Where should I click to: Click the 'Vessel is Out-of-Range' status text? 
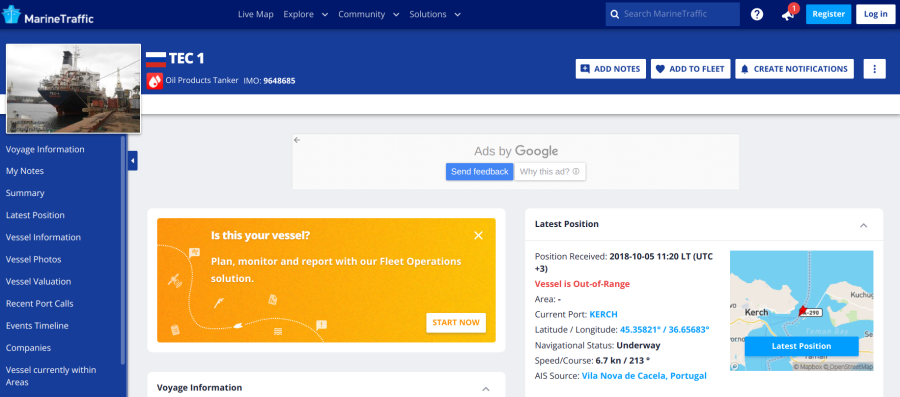pyautogui.click(x=582, y=284)
